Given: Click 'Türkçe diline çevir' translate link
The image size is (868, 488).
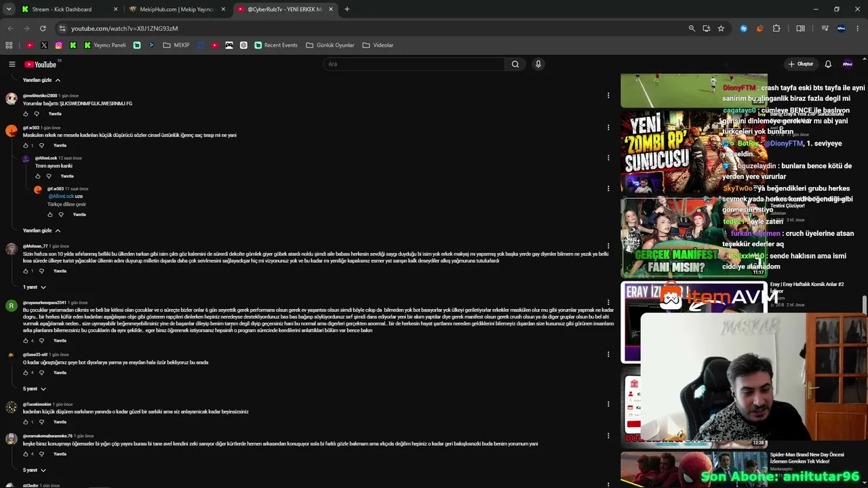Looking at the screenshot, I should point(66,204).
